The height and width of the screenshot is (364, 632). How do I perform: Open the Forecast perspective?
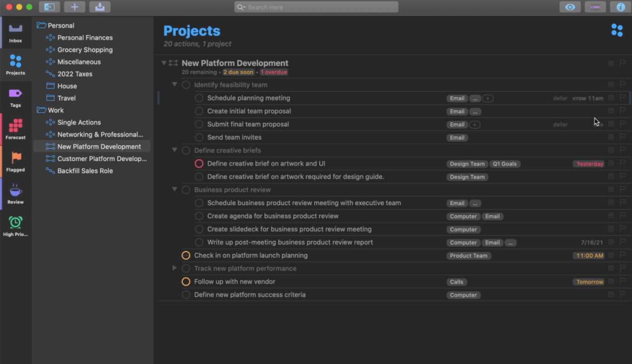pos(16,129)
